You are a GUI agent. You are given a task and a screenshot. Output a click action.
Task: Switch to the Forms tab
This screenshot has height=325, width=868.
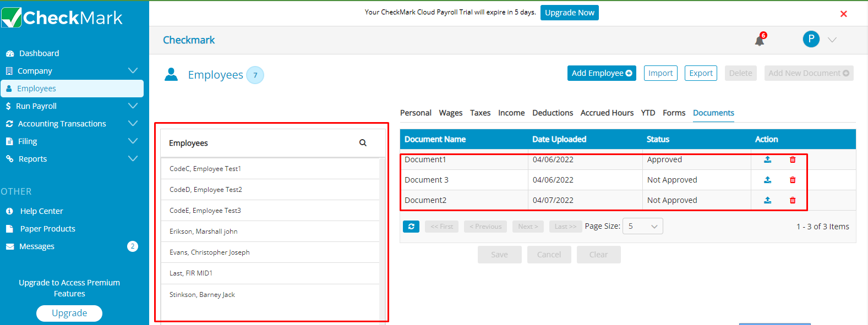[674, 113]
